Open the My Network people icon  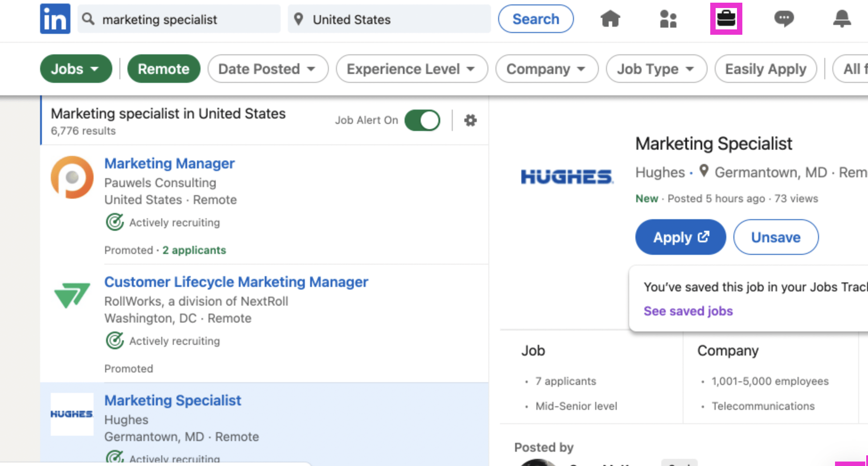668,19
